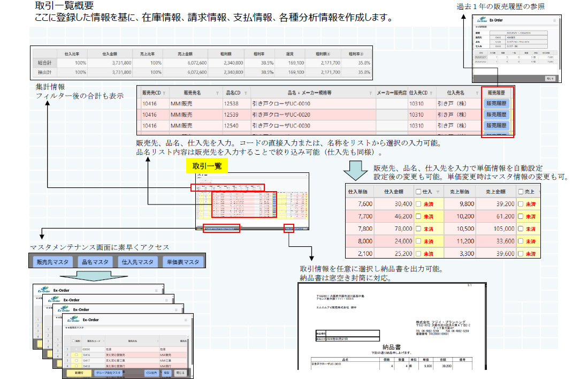Click the 取引一覧 screen thumbnail
The width and height of the screenshot is (588, 379).
tap(251, 202)
